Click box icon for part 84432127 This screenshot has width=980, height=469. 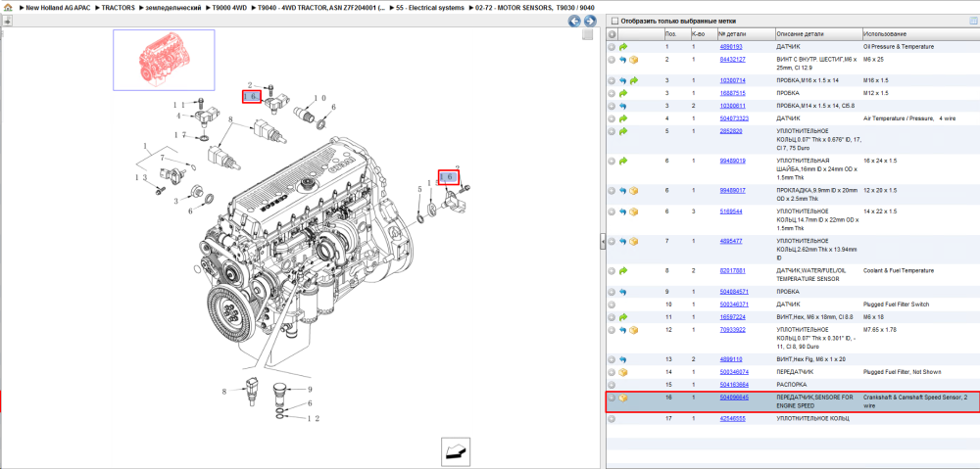[634, 60]
